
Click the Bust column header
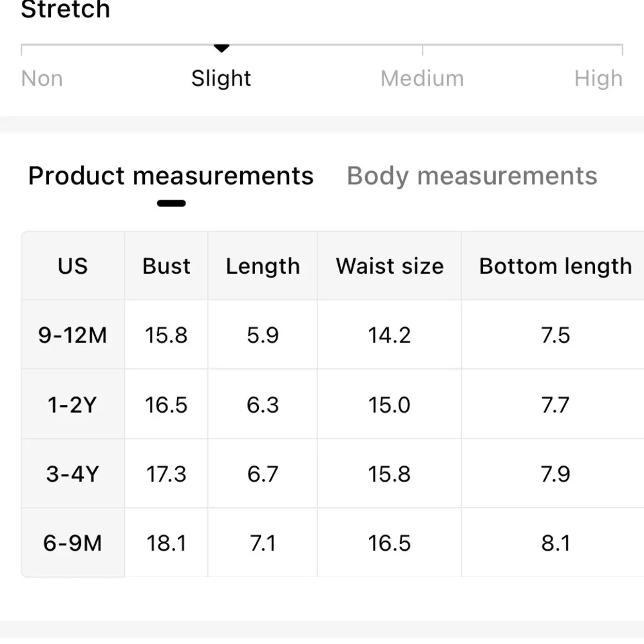point(166,266)
